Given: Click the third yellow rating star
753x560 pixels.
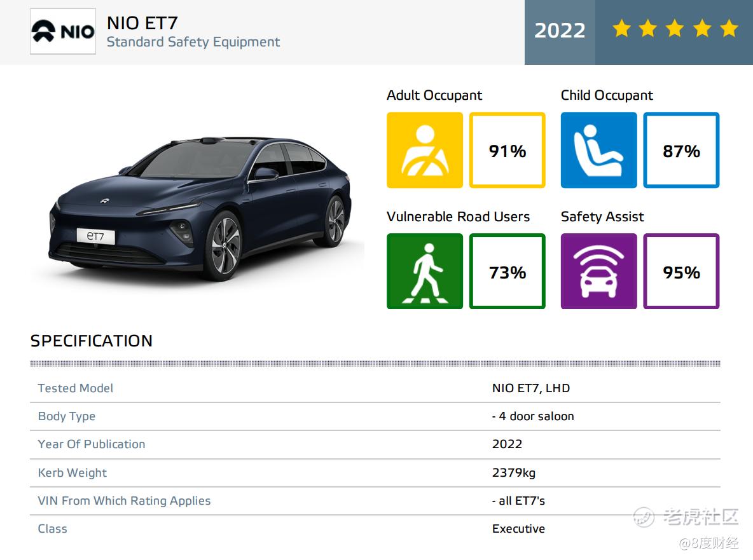Looking at the screenshot, I should [675, 29].
